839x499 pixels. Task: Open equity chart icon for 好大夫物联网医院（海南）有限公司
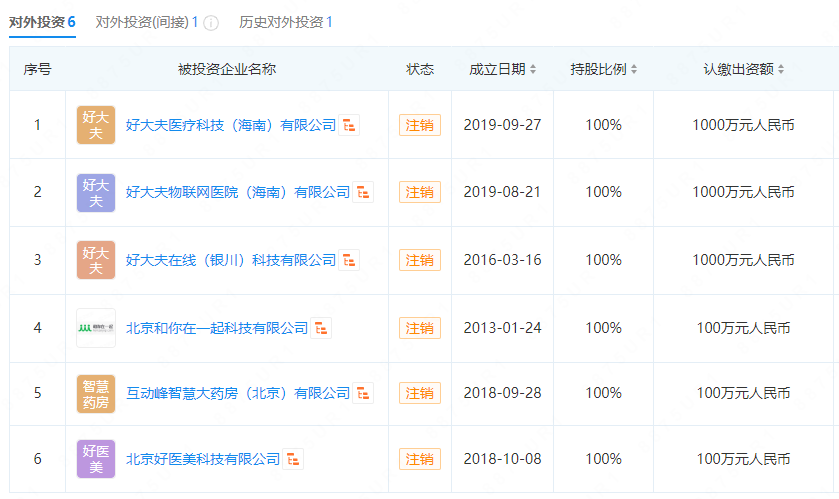coord(363,192)
